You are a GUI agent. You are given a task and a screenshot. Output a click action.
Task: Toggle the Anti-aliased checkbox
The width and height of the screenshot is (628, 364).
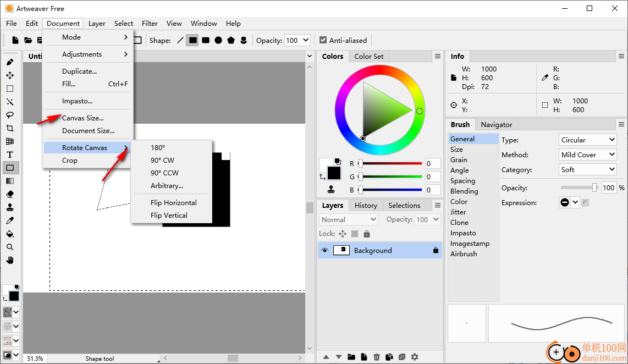[x=323, y=41]
